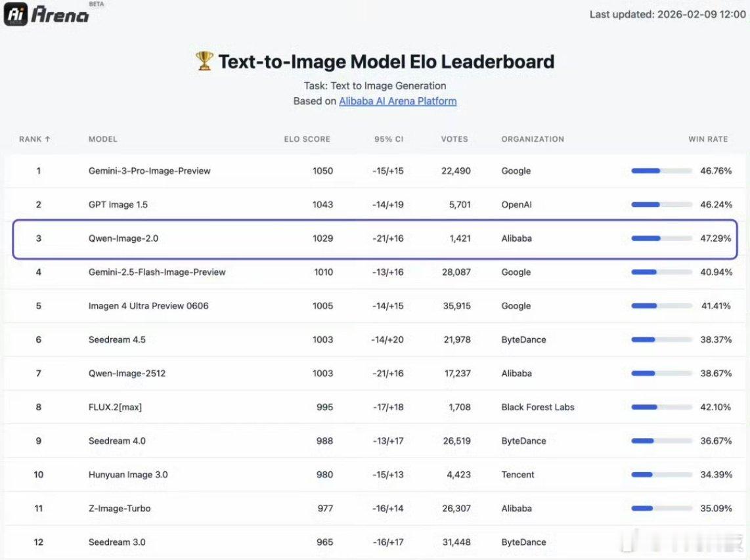Sort by the MODEL column header
Screen dimensions: 750x560
coord(103,139)
